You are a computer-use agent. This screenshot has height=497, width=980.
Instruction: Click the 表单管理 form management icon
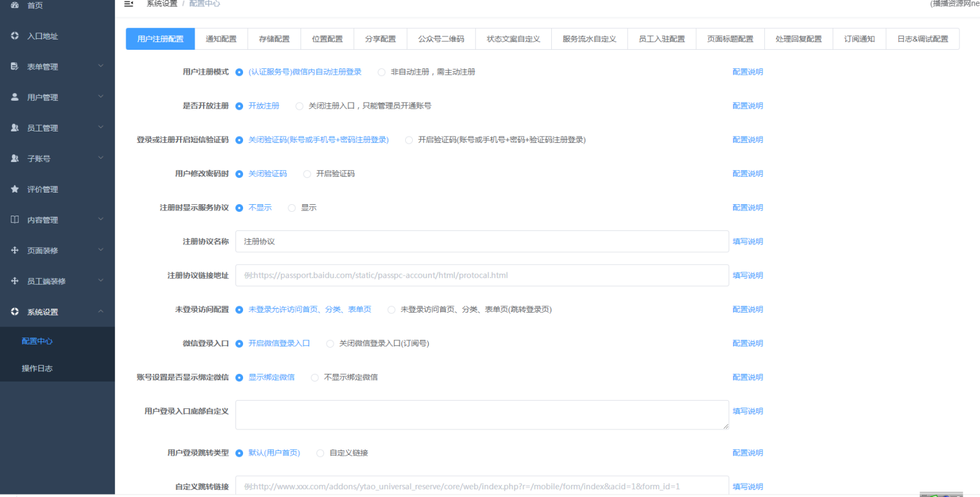pyautogui.click(x=16, y=66)
